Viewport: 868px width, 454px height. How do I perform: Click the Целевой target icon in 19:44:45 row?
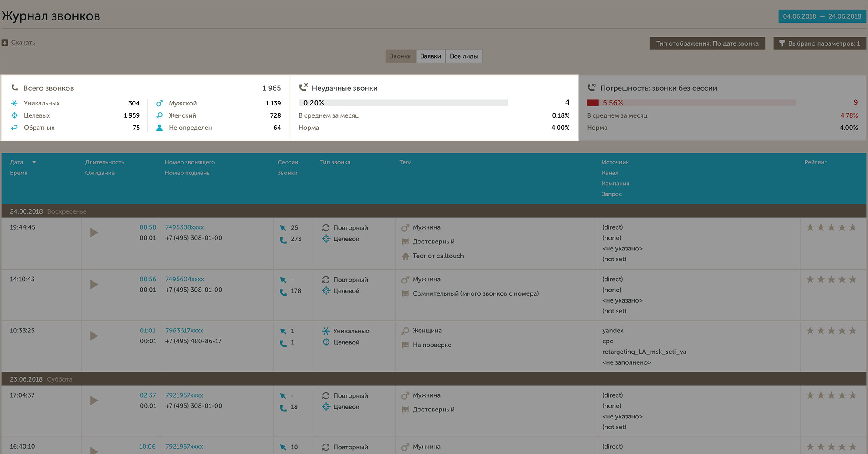(326, 239)
